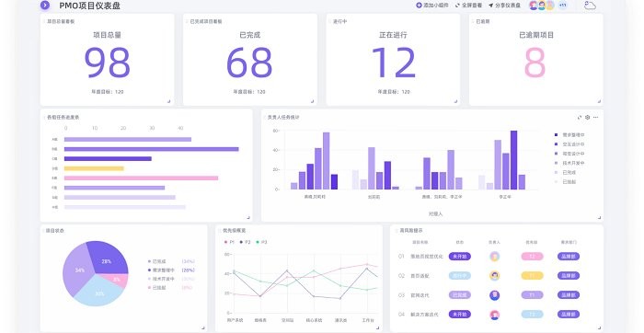Click the cloud sync icon at top right
Image resolution: width=644 pixels, height=333 pixels.
(590, 6)
